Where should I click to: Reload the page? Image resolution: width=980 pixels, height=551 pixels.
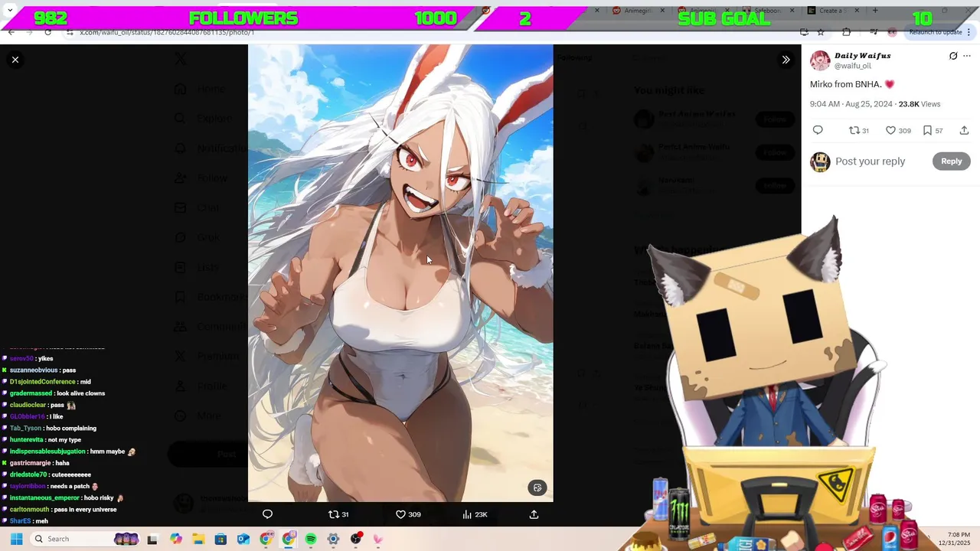(47, 32)
